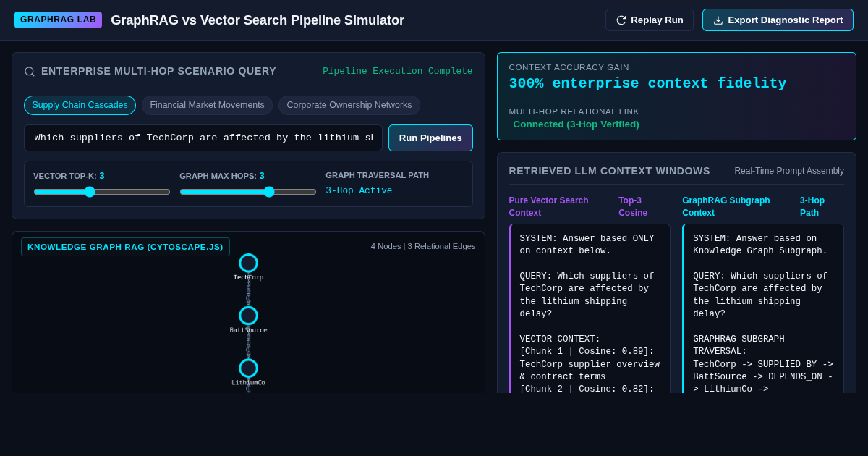Click 'Connected (3-Hop Verified)' status
Viewport: 868px width, 456px height.
pos(576,124)
